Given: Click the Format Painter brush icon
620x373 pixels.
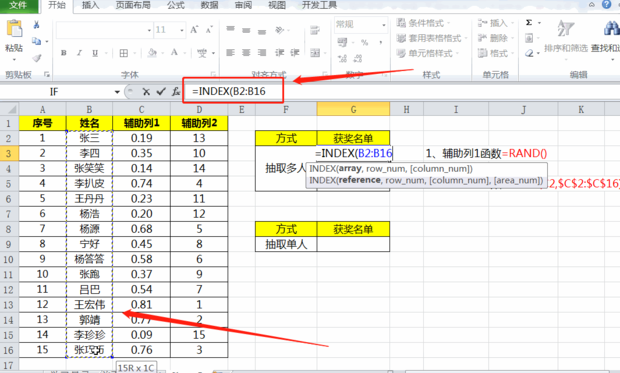Looking at the screenshot, I should [x=36, y=58].
